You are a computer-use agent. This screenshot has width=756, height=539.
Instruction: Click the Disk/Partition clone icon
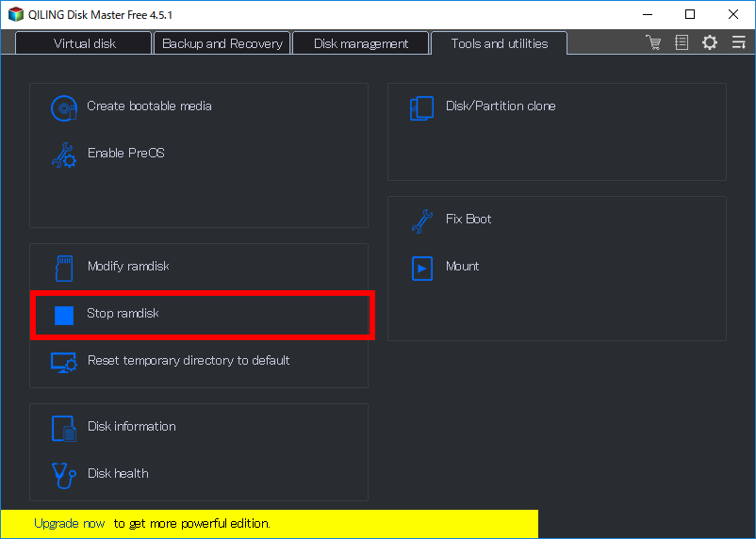[x=422, y=108]
